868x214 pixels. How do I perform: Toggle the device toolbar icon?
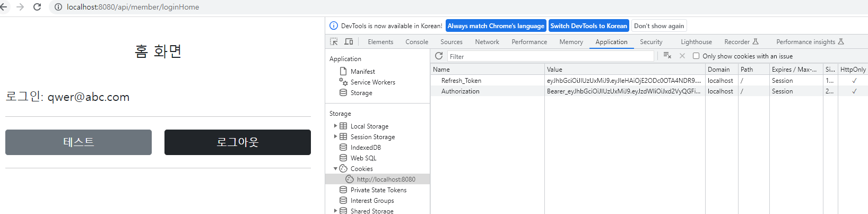pos(349,41)
